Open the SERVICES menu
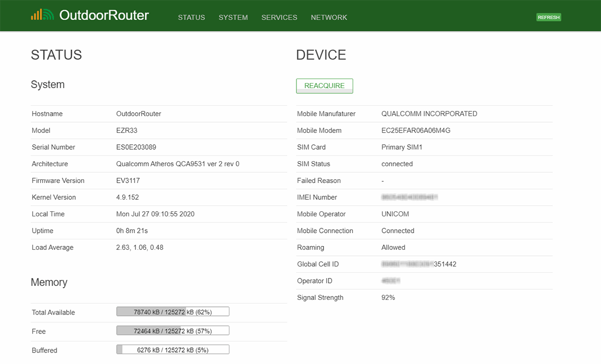Viewport: 601px width, 364px height. click(x=279, y=18)
